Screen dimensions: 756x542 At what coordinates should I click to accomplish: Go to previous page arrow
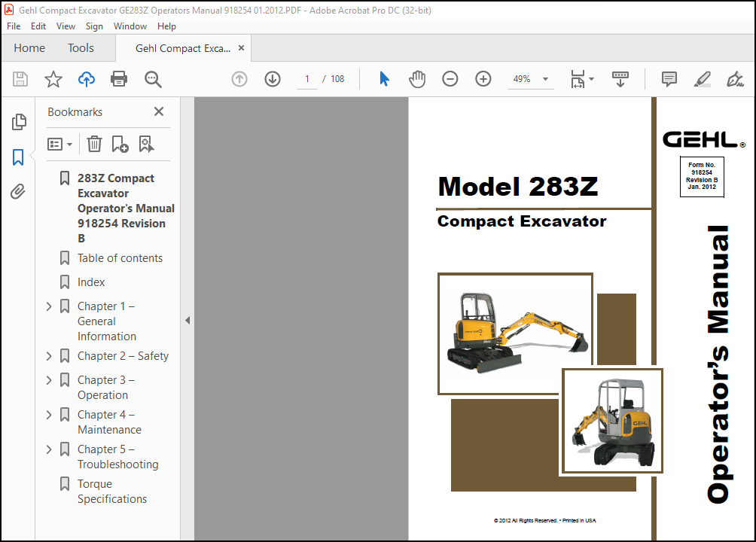pyautogui.click(x=239, y=79)
